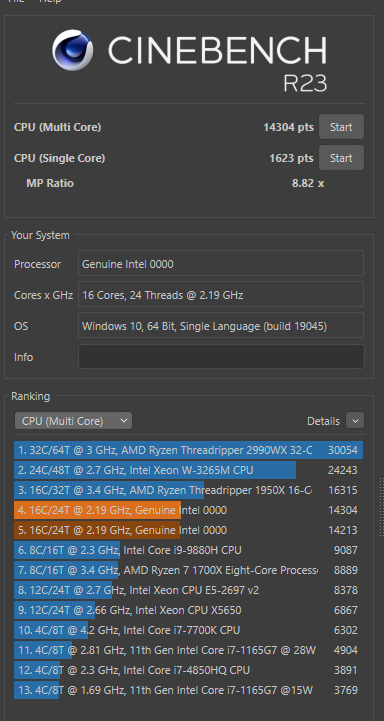Select ranking row 9 Xeon X5650
The image size is (384, 721).
[189, 610]
